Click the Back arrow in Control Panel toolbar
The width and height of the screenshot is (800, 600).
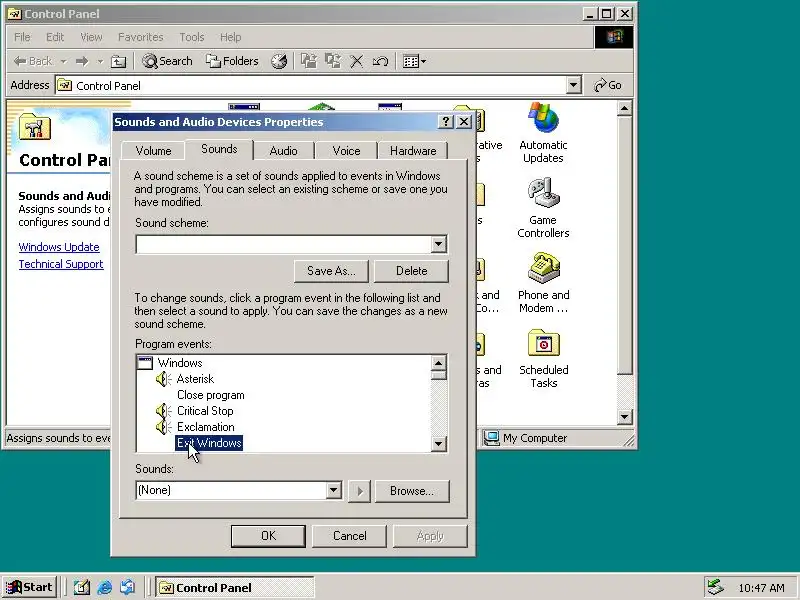33,61
